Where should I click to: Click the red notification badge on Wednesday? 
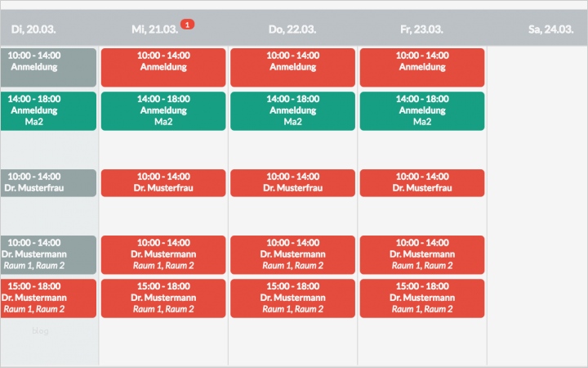188,25
